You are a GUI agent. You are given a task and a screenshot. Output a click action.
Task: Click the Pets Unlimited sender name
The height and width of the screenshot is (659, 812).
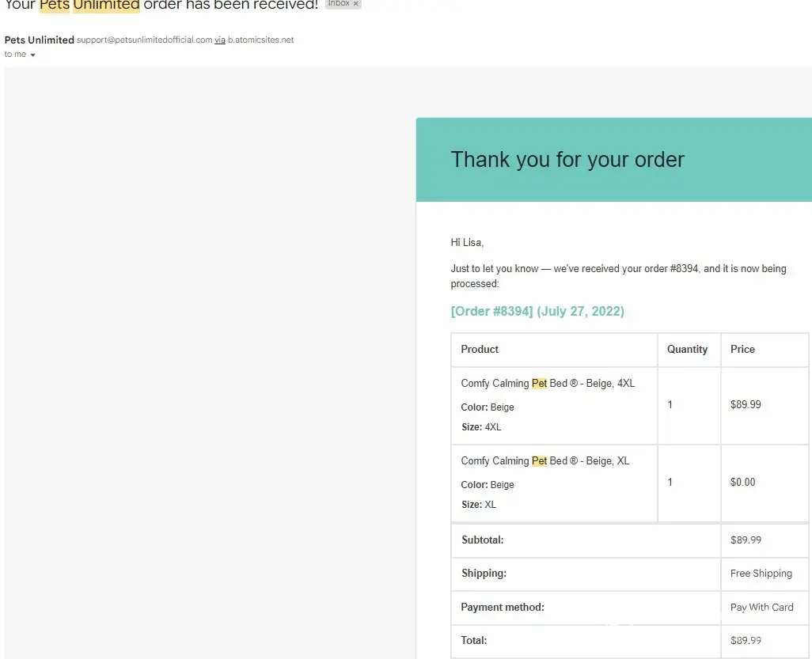tap(40, 40)
